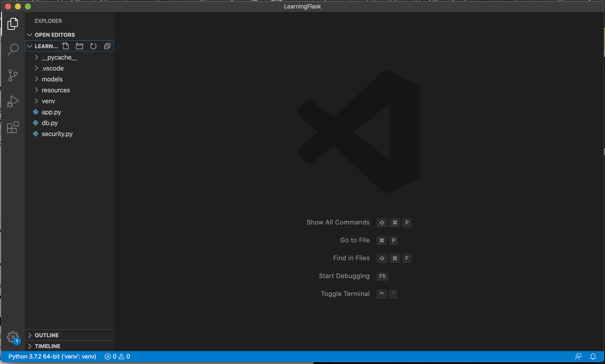Viewport: 605px width, 364px height.
Task: Click the Python icon next to app.py
Action: point(36,112)
